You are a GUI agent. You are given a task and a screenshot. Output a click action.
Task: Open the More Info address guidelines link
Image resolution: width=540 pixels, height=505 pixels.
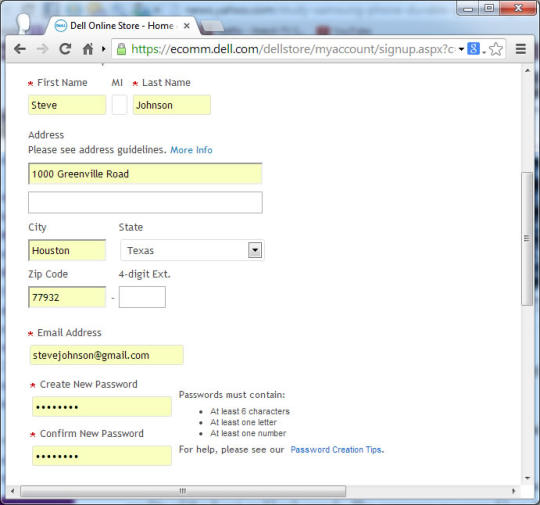click(191, 150)
